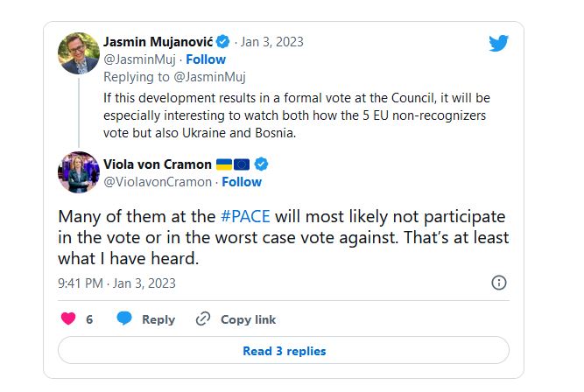
Task: Click Read 3 replies button
Action: [x=284, y=350]
